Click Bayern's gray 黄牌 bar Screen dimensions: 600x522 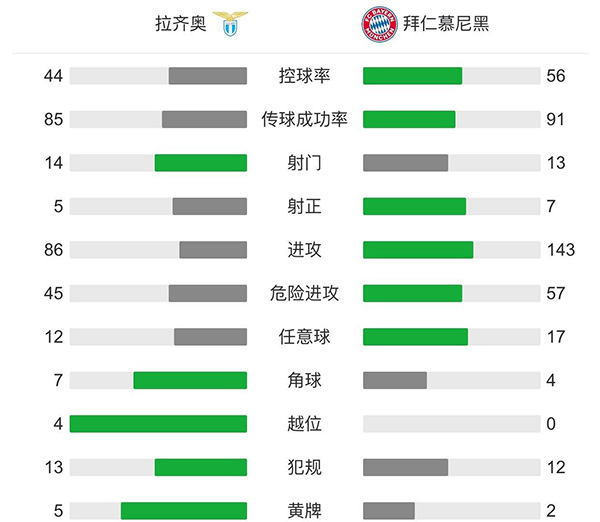coord(388,510)
